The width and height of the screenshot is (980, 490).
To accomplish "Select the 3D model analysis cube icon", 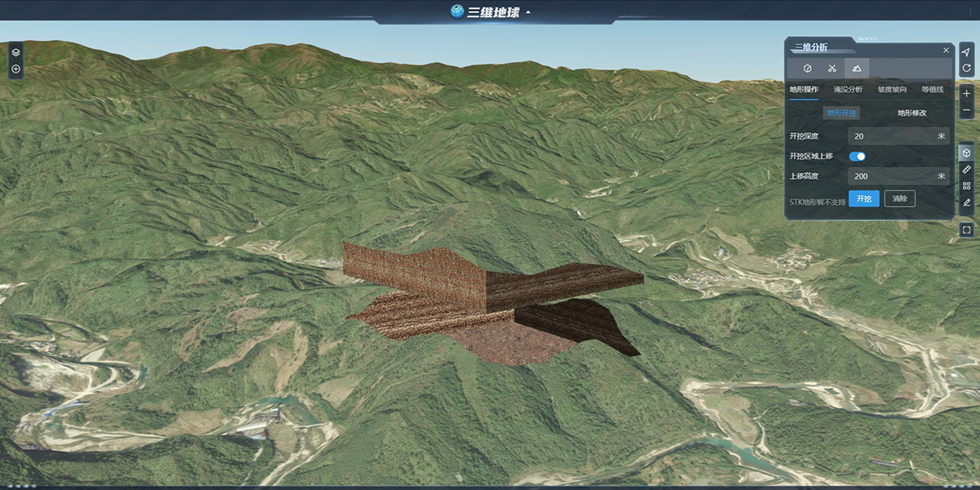I will 807,69.
